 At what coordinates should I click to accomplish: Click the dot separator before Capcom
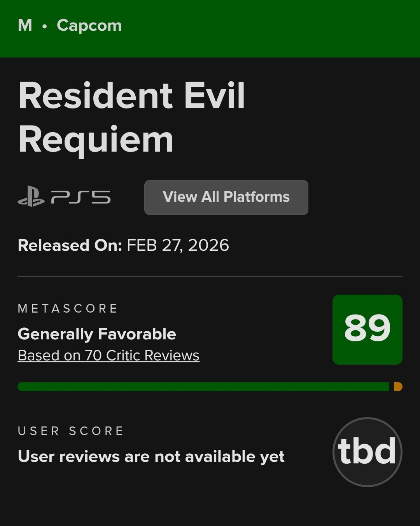[45, 26]
